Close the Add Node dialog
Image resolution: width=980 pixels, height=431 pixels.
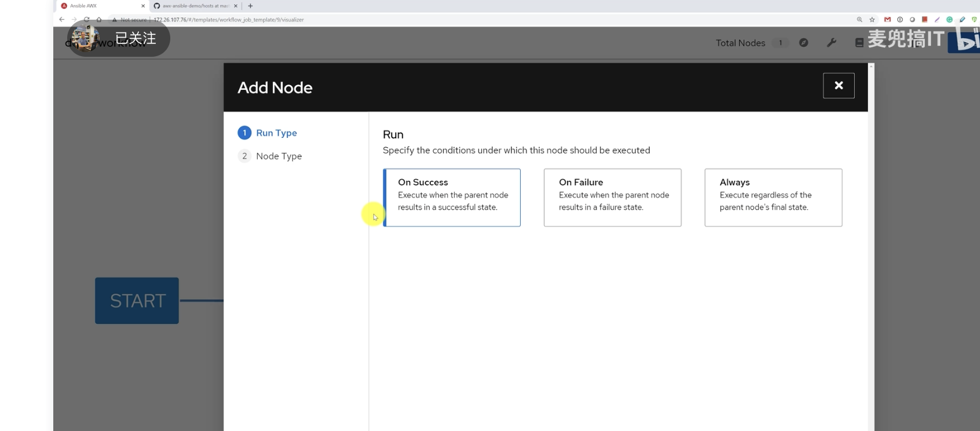(838, 86)
